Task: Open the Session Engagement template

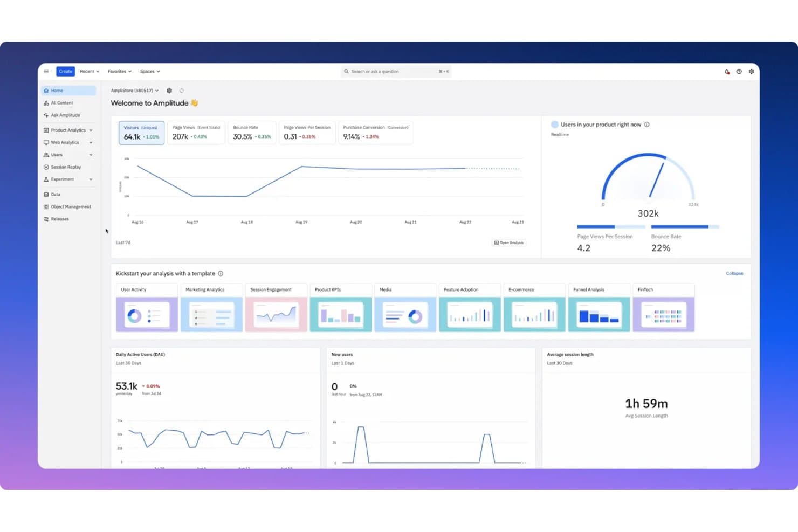Action: 276,308
